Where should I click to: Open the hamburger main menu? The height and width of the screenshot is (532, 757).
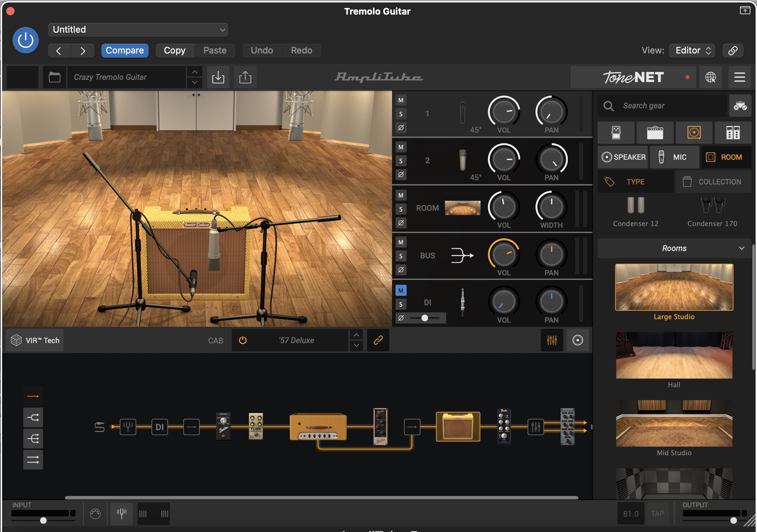click(740, 77)
